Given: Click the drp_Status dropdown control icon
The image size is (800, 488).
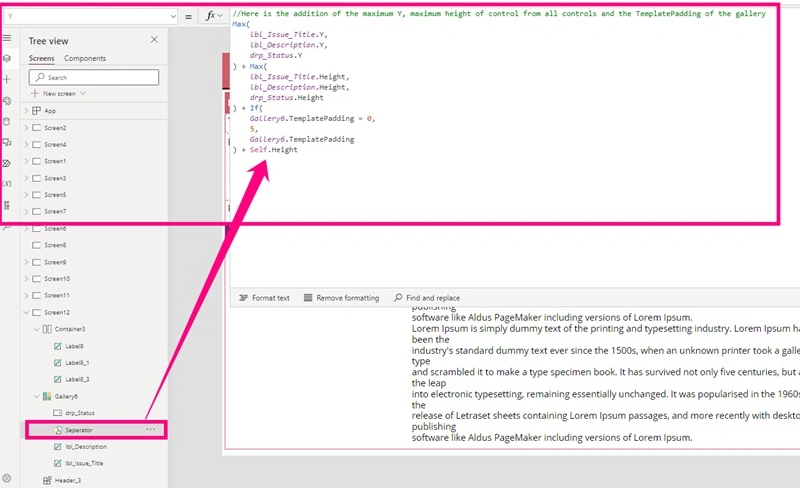Looking at the screenshot, I should 58,413.
